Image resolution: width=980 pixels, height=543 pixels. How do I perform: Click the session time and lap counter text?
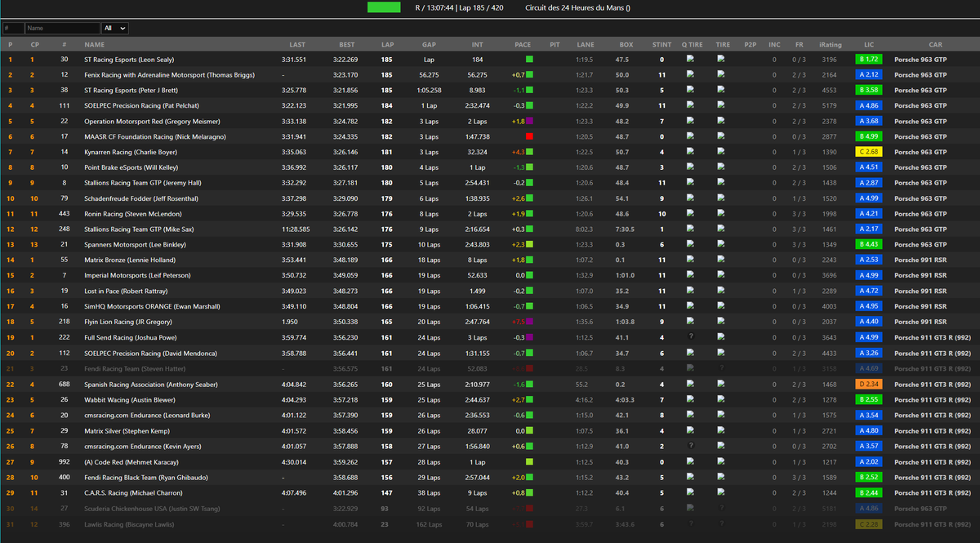tap(459, 8)
